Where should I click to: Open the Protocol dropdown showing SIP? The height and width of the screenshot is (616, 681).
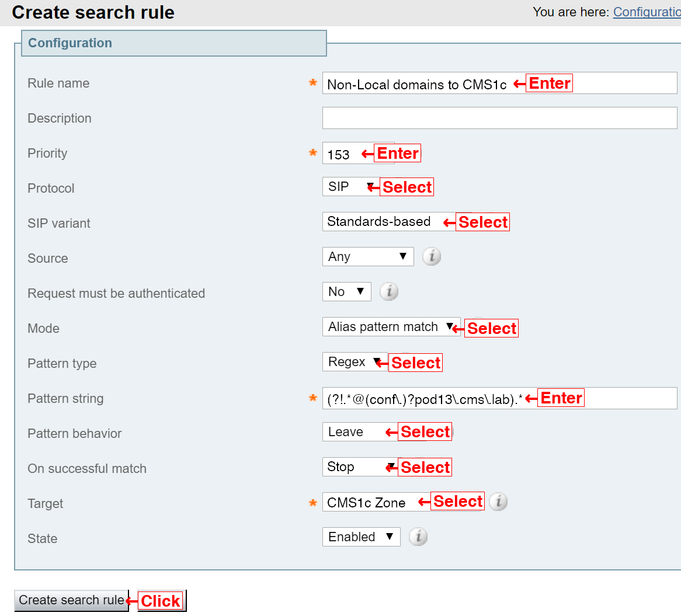[x=351, y=187]
